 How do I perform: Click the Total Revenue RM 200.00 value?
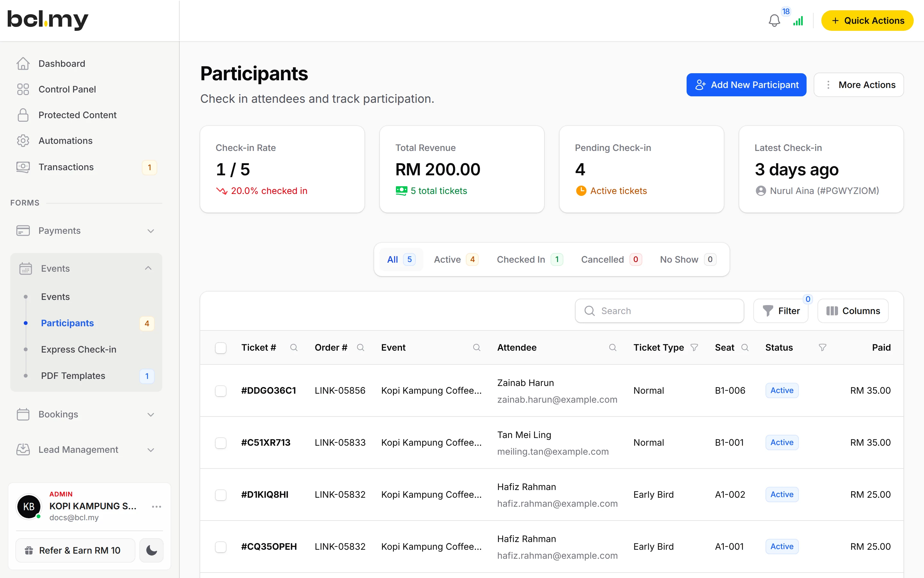click(x=438, y=169)
